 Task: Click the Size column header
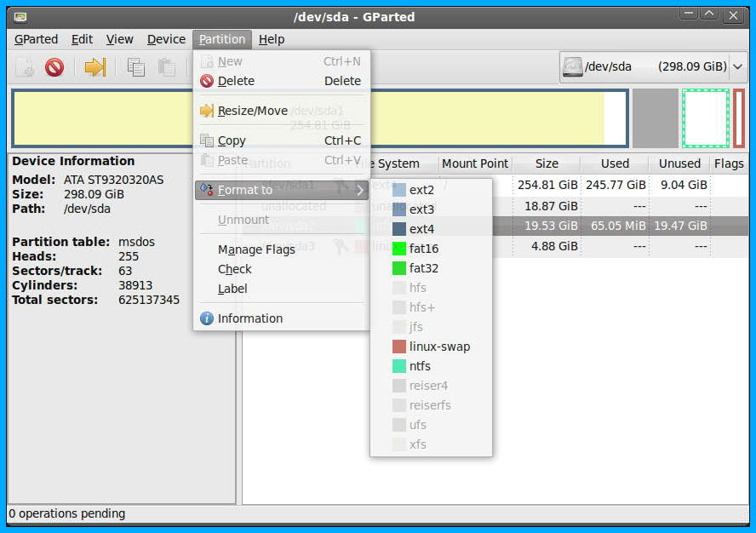547,164
